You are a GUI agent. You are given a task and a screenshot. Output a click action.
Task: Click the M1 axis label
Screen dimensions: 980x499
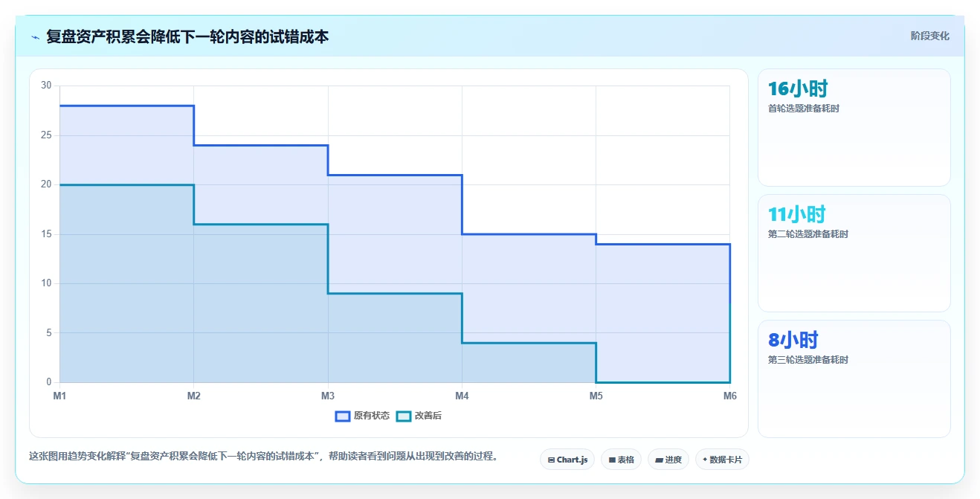(x=59, y=396)
